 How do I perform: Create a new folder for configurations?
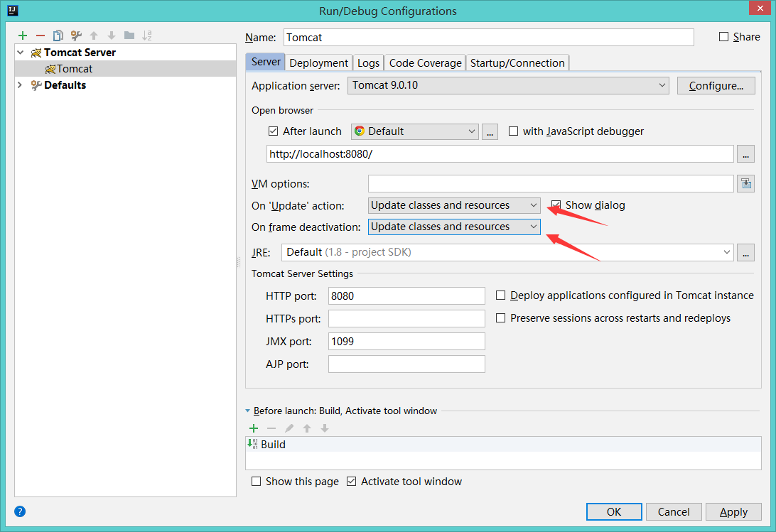tap(129, 35)
